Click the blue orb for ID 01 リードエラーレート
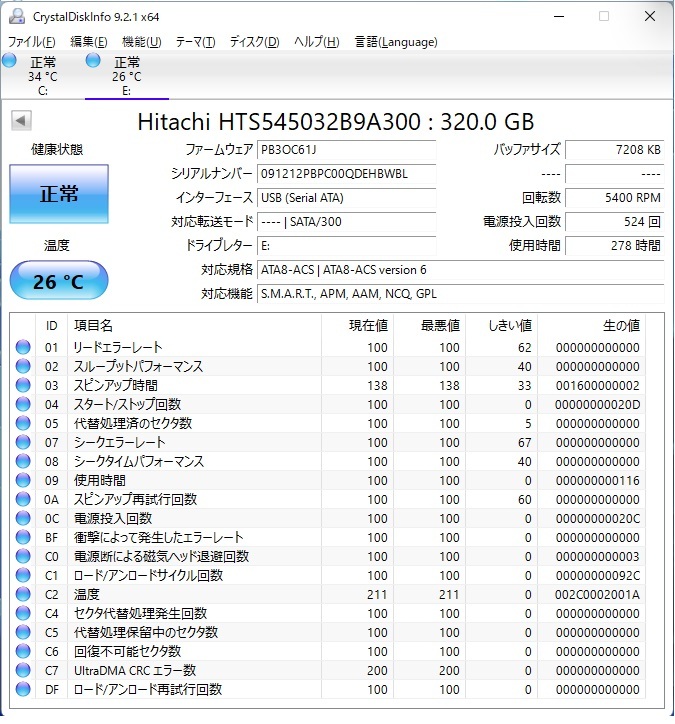 (x=23, y=347)
